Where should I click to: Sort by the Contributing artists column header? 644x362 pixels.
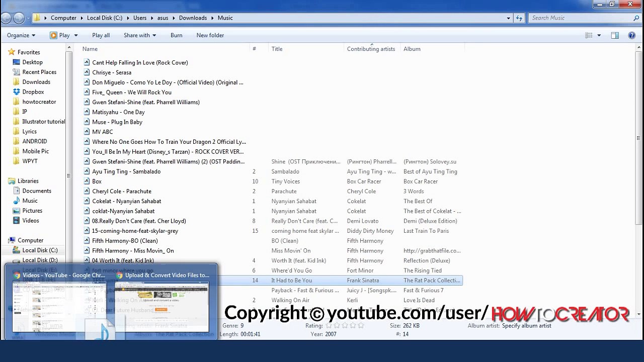(372, 49)
